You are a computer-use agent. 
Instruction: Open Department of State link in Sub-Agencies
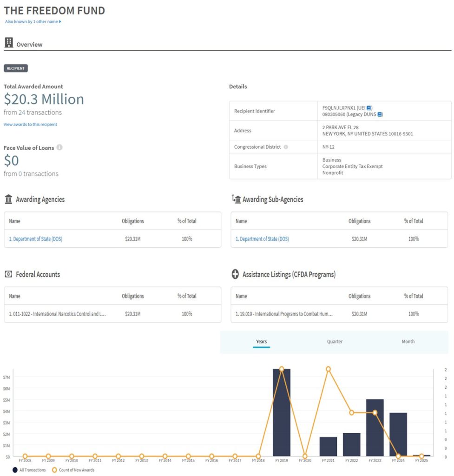[262, 239]
